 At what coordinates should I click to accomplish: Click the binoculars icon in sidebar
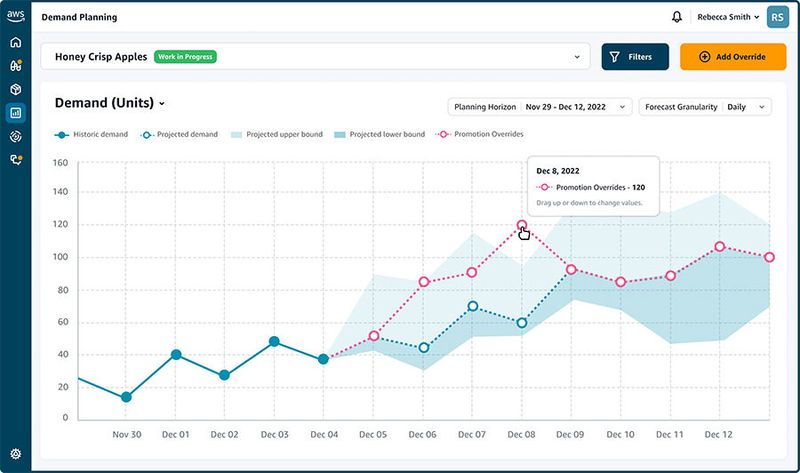(15, 66)
